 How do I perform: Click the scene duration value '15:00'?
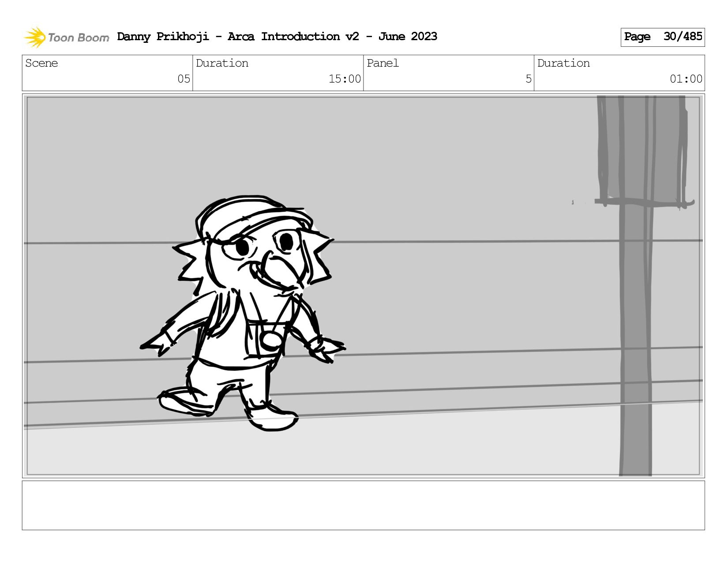pyautogui.click(x=345, y=79)
